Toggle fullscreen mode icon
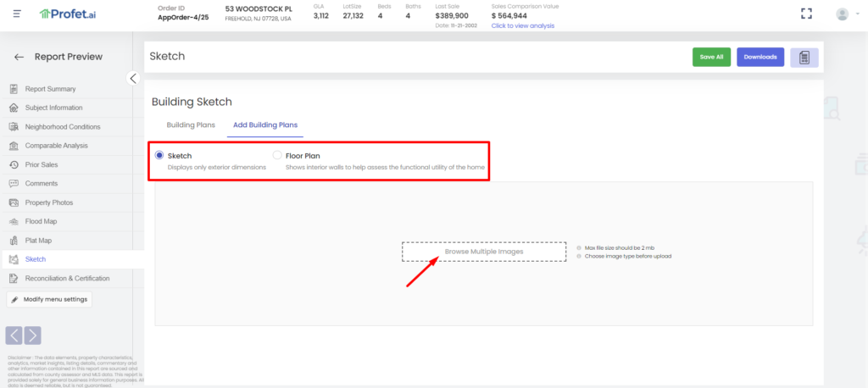The image size is (868, 388). 807,14
